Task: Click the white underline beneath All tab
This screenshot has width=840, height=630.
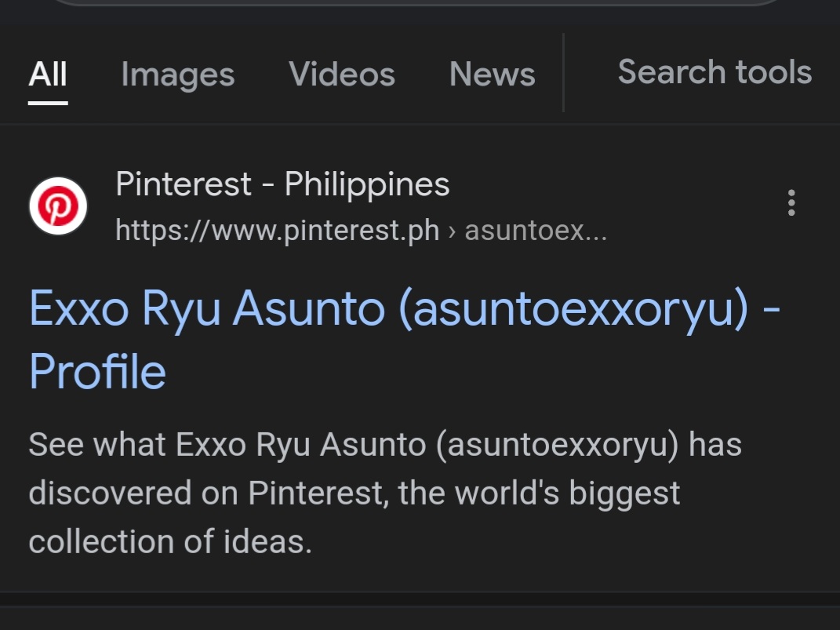Action: tap(48, 103)
